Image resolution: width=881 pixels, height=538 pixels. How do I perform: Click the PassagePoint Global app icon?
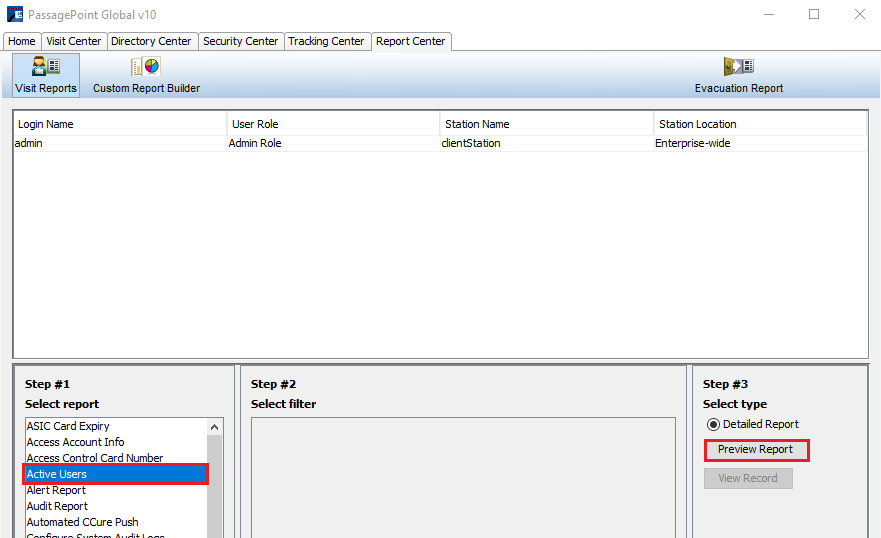(15, 14)
